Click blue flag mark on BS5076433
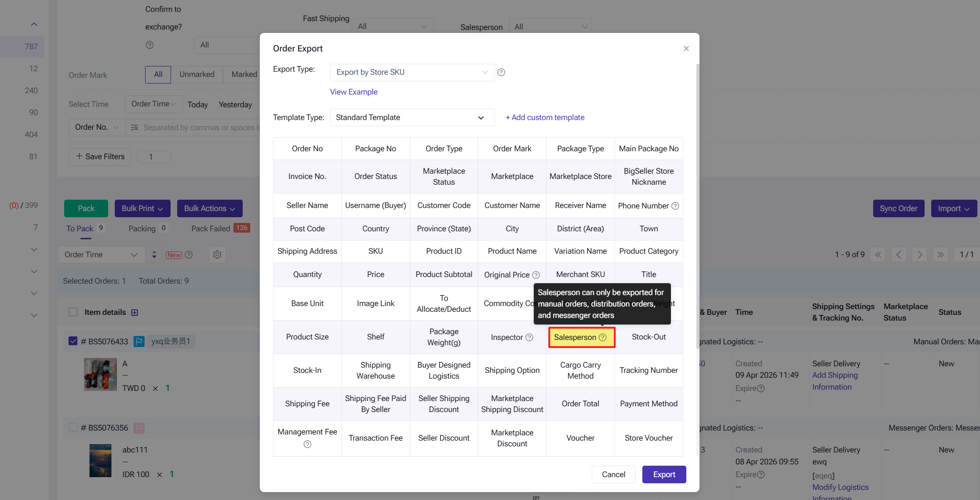 139,341
